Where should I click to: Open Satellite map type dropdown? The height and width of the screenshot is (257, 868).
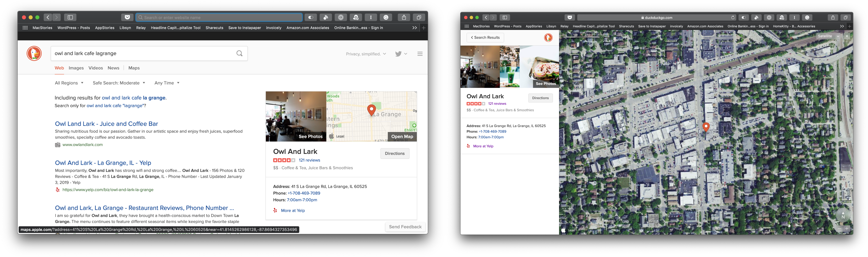click(828, 36)
